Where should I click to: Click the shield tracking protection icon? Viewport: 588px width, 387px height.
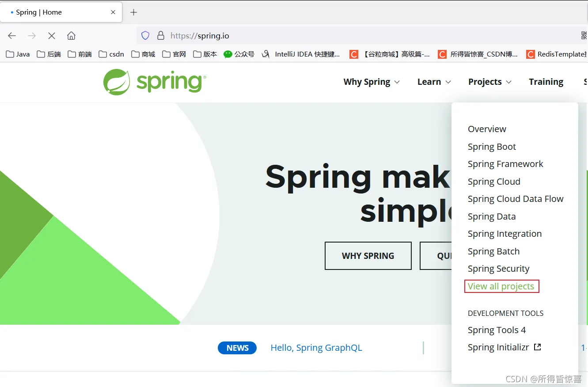click(x=145, y=36)
